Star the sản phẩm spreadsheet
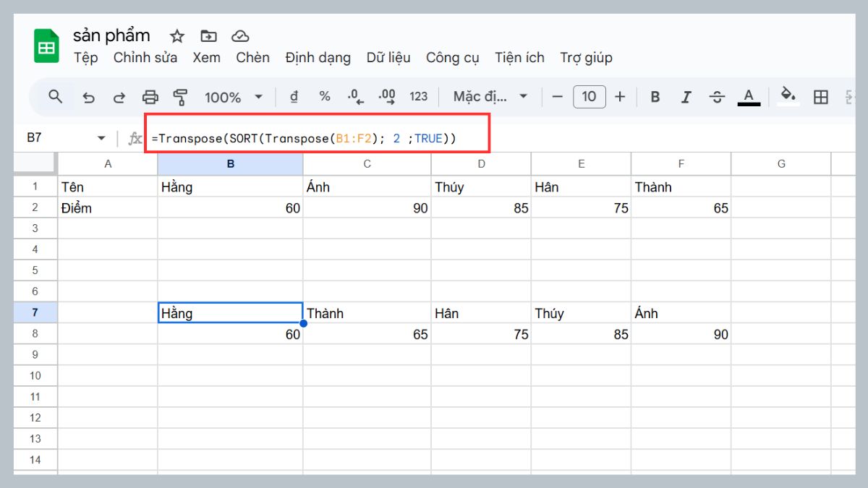This screenshot has height=488, width=868. (x=176, y=35)
